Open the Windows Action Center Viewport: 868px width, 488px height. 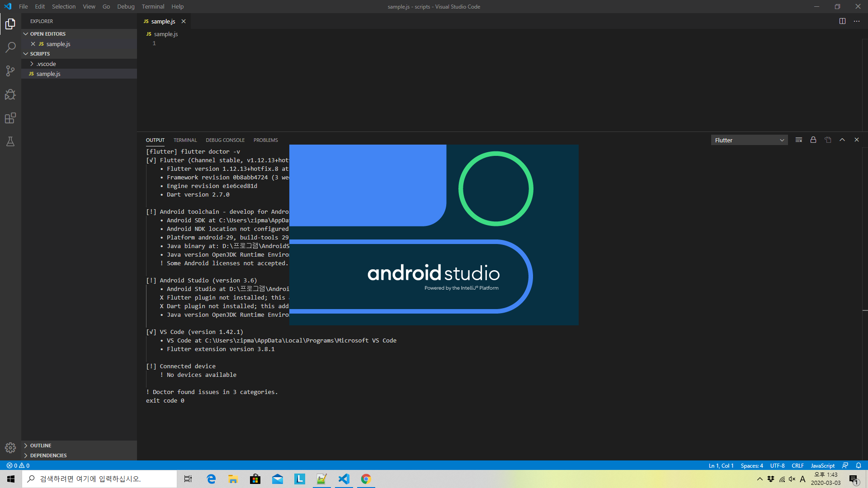(854, 479)
